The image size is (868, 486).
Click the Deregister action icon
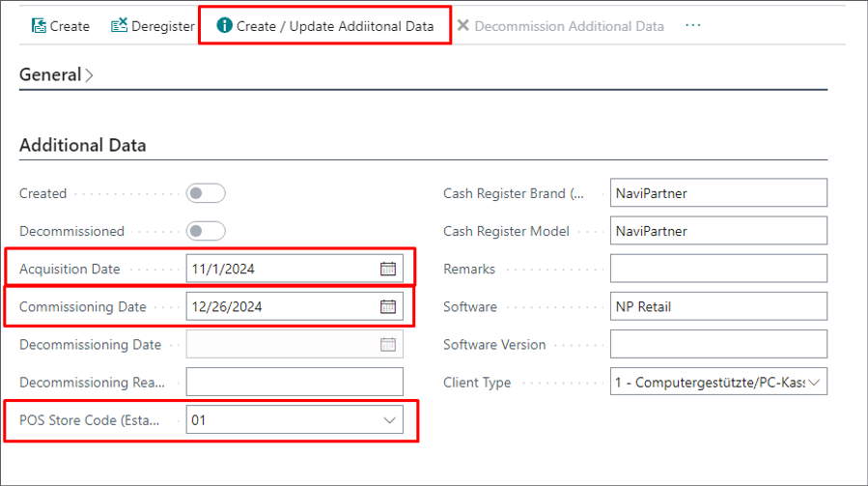click(119, 25)
